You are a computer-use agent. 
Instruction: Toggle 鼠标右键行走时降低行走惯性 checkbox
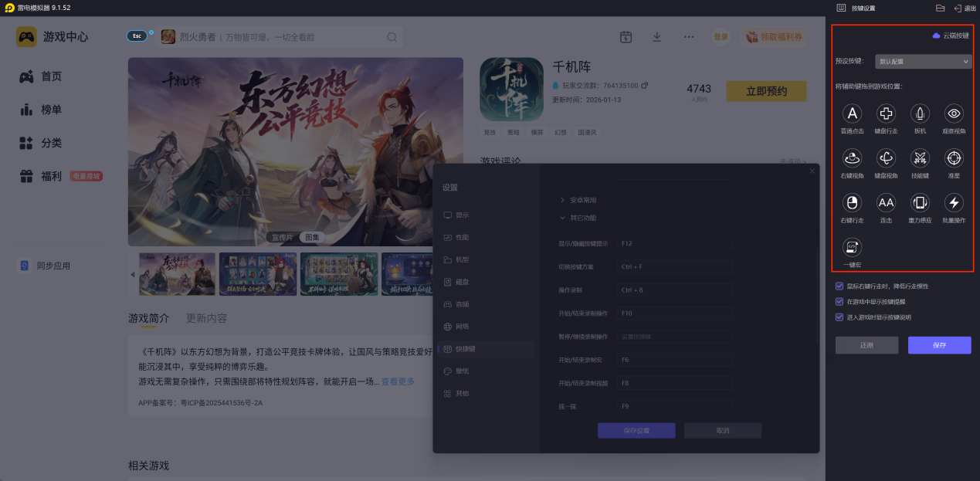point(839,286)
